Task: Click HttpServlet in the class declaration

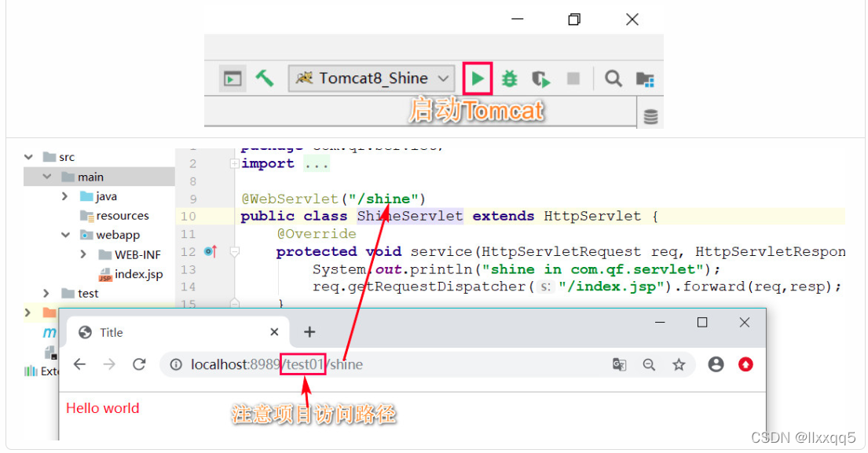Action: (x=592, y=216)
